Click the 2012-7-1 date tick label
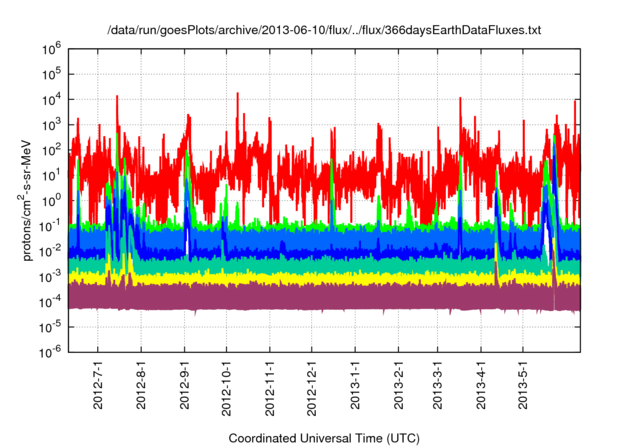The height and width of the screenshot is (448, 640). pos(98,384)
